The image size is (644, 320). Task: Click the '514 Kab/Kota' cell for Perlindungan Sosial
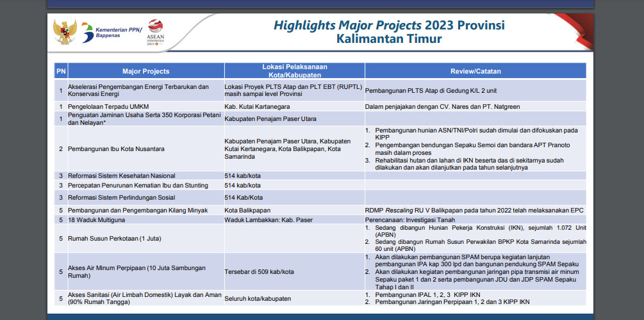[x=294, y=197]
